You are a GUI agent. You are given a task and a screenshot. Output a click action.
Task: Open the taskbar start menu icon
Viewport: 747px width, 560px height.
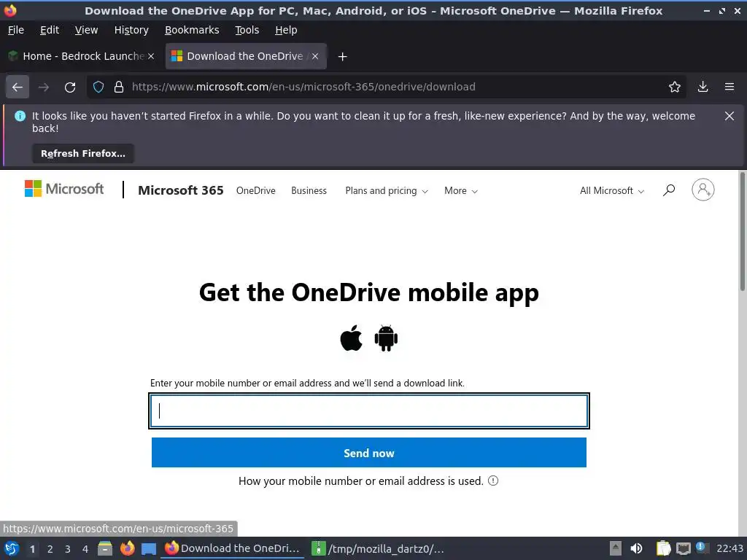(12, 548)
